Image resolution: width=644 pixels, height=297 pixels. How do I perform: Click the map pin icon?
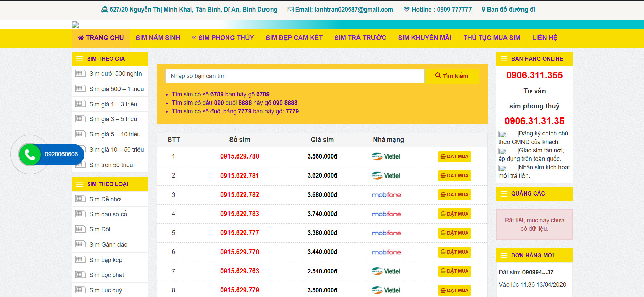(x=483, y=10)
